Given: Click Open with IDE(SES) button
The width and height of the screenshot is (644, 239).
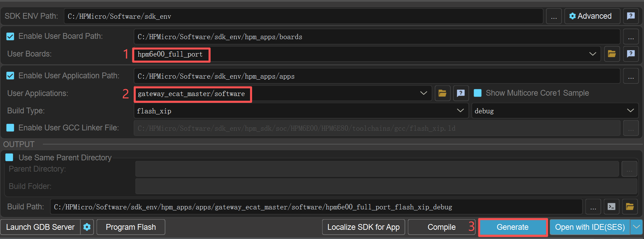Looking at the screenshot, I should pos(590,227).
